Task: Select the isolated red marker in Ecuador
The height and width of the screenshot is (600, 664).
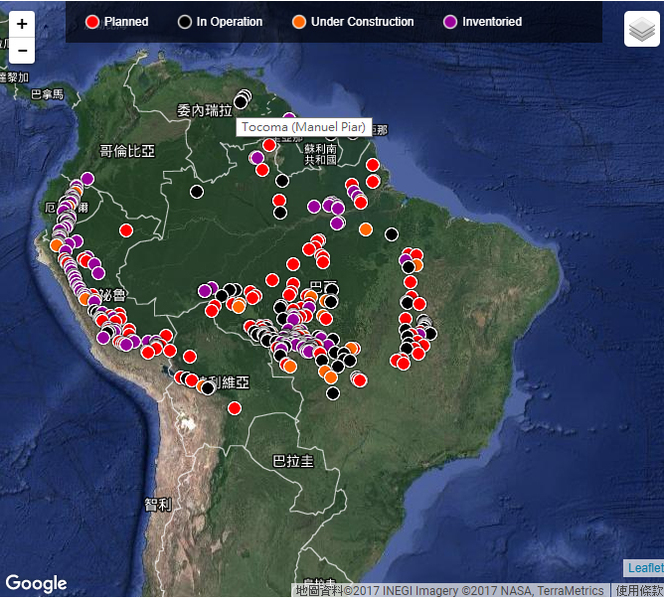Action: (x=126, y=230)
